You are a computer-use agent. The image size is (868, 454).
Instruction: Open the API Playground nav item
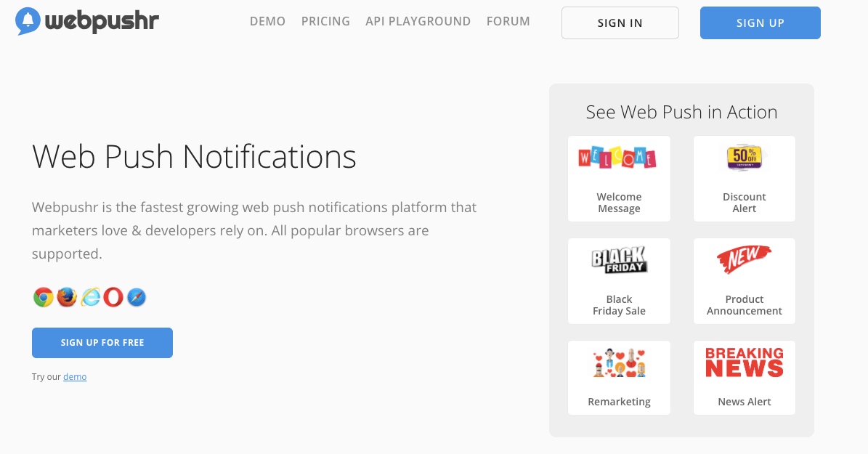click(x=418, y=22)
